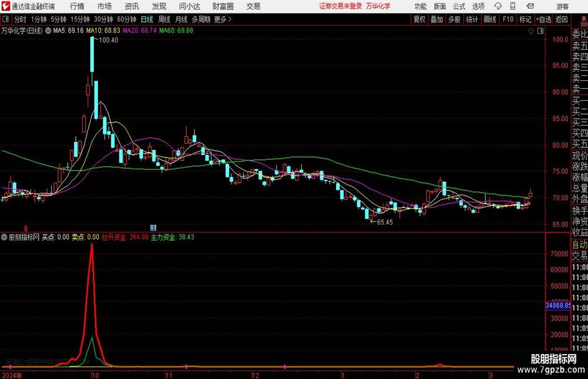Switch to the 30分钟 period
Screen dimensions: 588x379
[103, 19]
